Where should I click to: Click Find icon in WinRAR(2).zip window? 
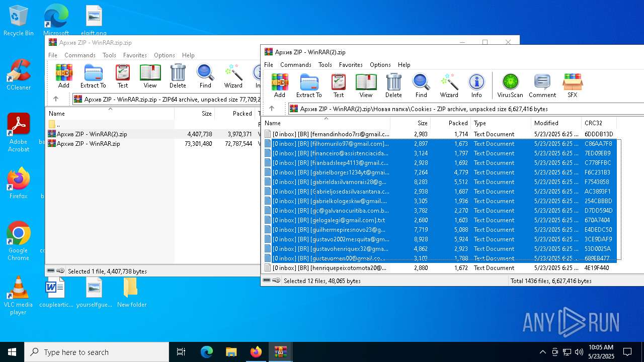(x=421, y=85)
